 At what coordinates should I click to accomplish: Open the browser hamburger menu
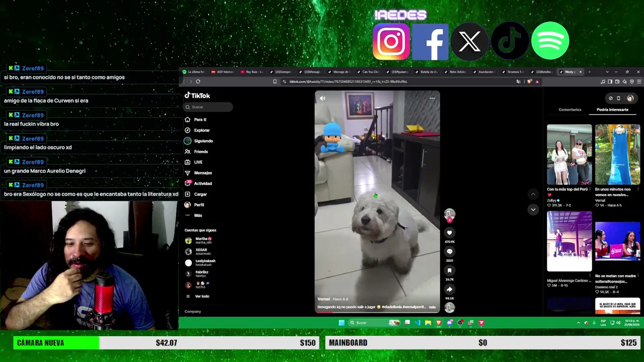tap(639, 81)
